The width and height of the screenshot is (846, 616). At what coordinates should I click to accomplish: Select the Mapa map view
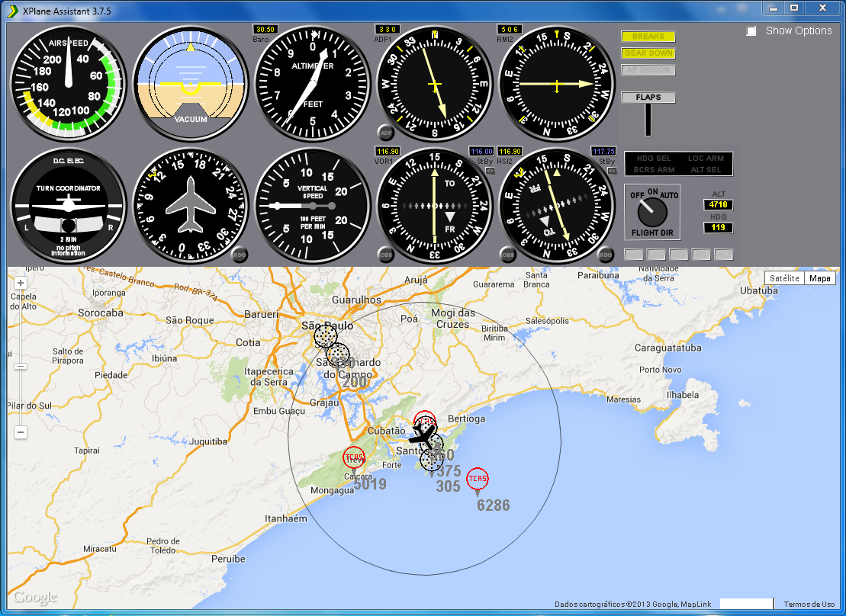click(820, 278)
